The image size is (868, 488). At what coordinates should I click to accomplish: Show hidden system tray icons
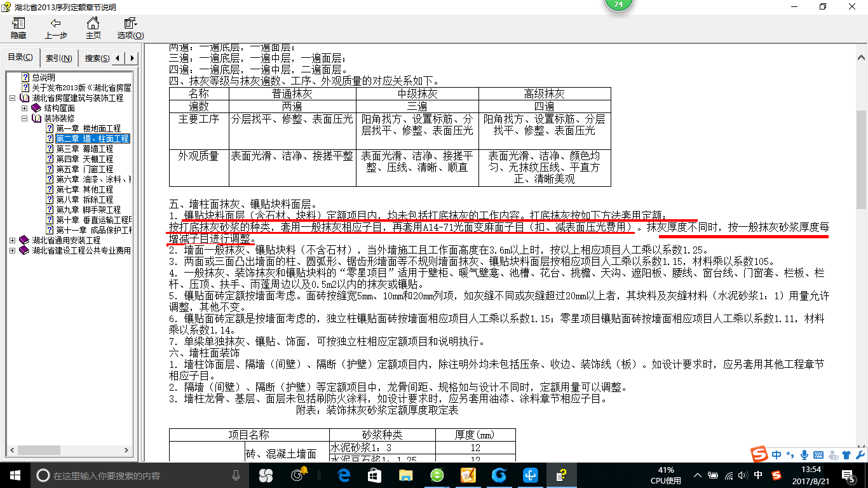pos(698,475)
